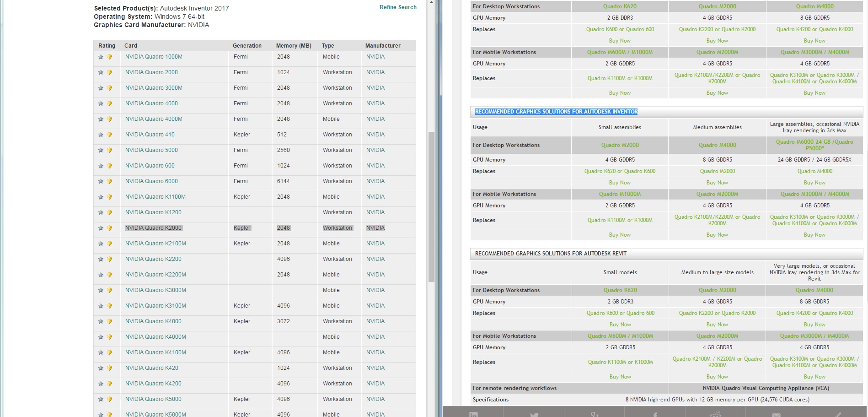Click the shield icon for Quadro 600 row
868x417 pixels.
point(109,166)
